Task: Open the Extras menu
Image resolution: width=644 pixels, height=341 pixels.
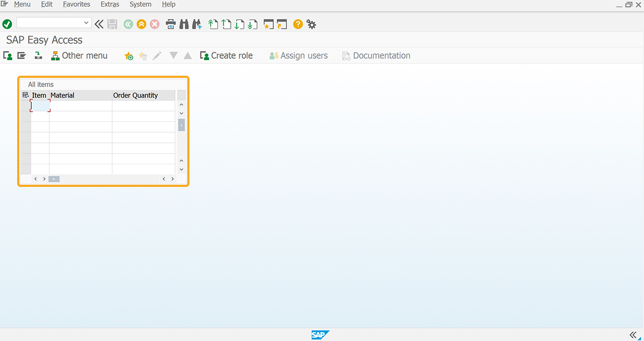Action: coord(110,4)
